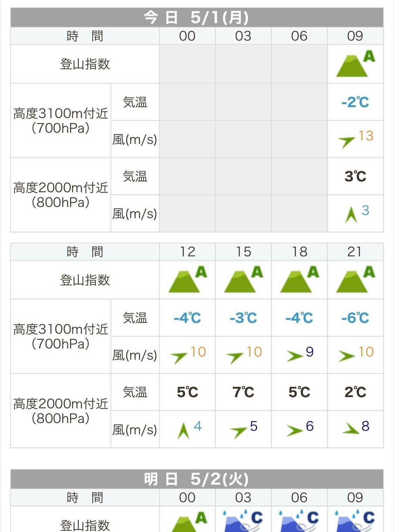Click the -2℃ temperature at 09:00
Screen dimensions: 394x532
tap(355, 102)
